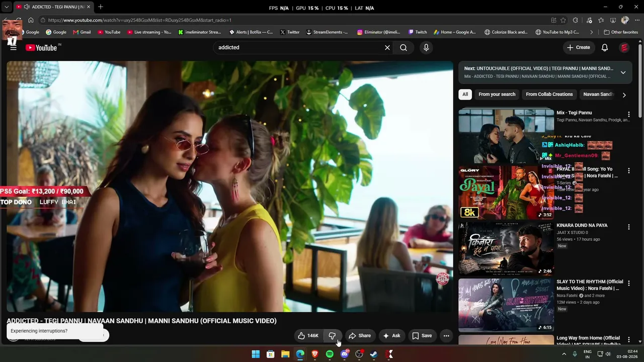Open SLAY TO THE RHYTHM video title

pos(590,285)
